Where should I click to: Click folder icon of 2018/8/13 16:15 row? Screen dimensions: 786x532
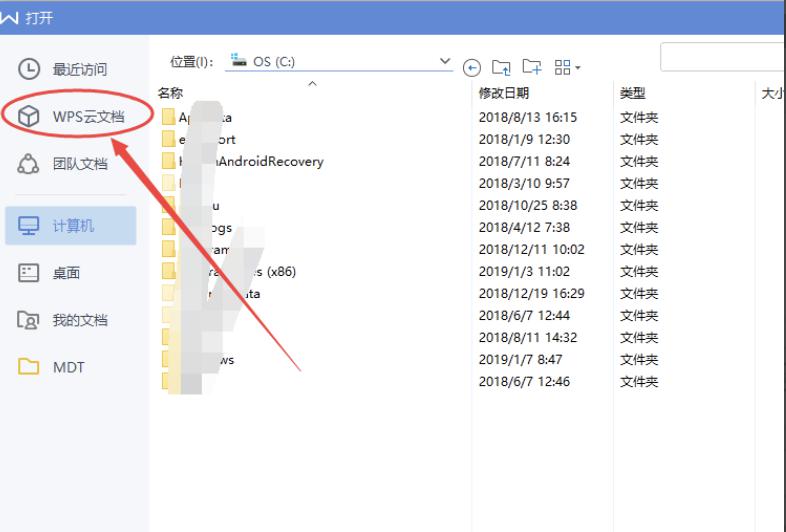point(168,117)
